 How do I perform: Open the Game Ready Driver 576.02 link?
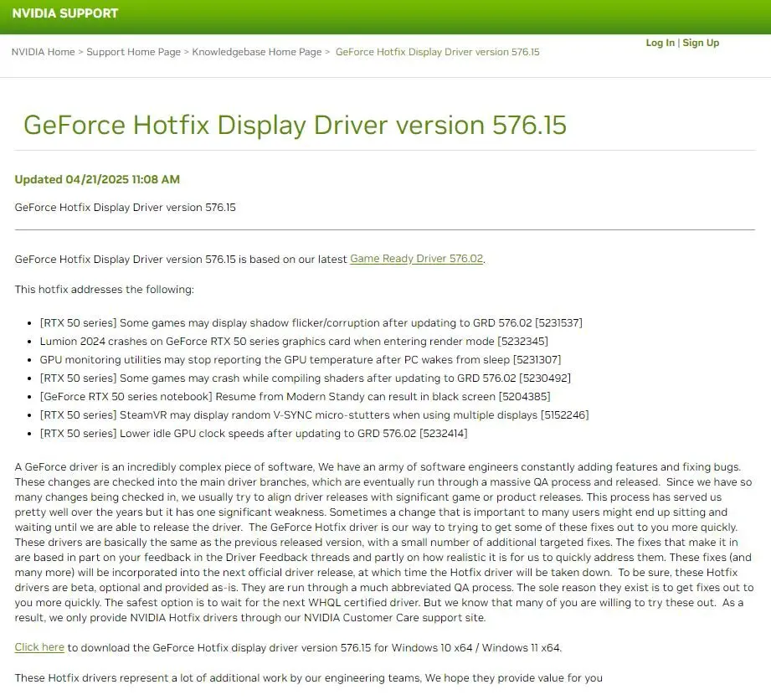pos(417,259)
